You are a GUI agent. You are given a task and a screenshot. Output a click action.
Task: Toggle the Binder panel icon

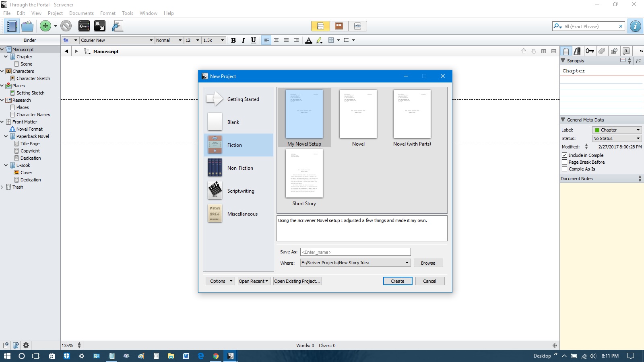click(x=12, y=26)
